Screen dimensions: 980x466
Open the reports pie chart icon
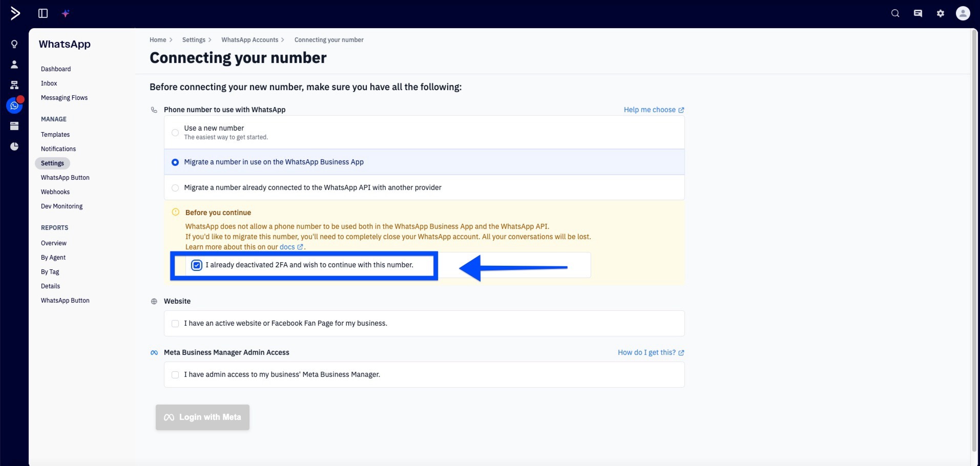[14, 146]
